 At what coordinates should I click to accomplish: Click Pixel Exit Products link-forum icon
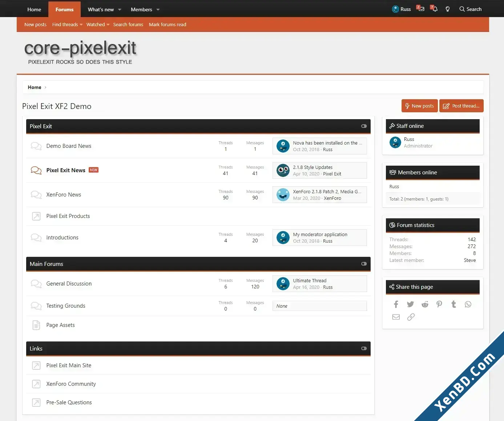pyautogui.click(x=36, y=216)
